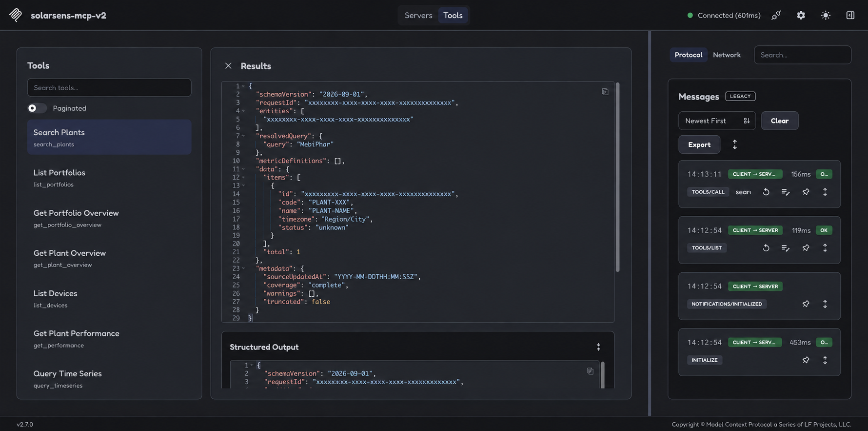Expand all messages arrows next to Export
The width and height of the screenshot is (868, 431).
tap(735, 144)
